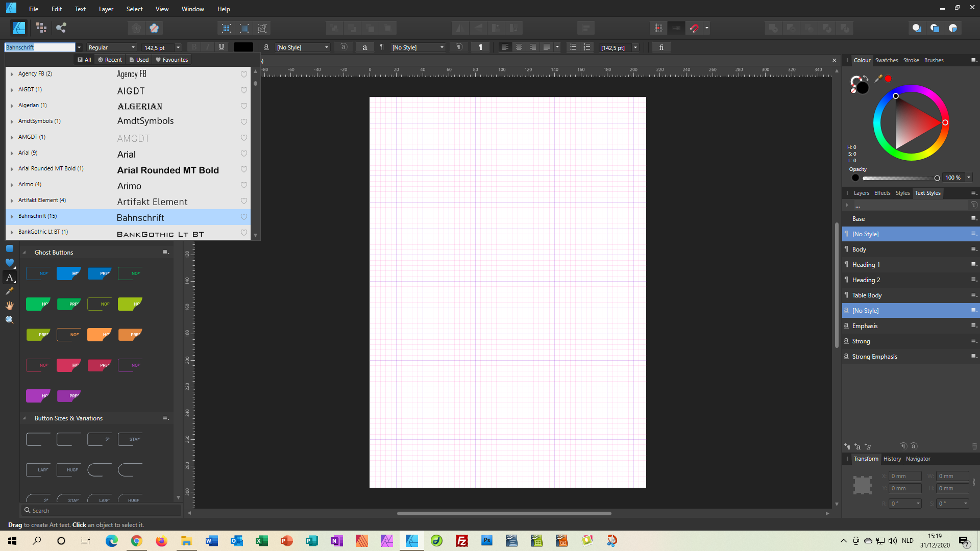Open the Character panel 'a' button
The image size is (980, 551).
click(364, 47)
